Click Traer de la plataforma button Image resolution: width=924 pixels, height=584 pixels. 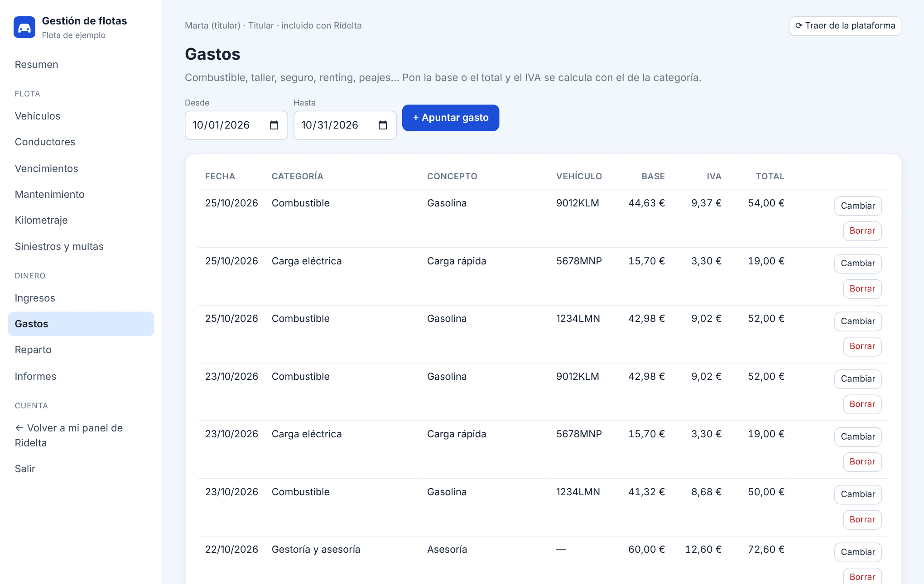coord(845,26)
